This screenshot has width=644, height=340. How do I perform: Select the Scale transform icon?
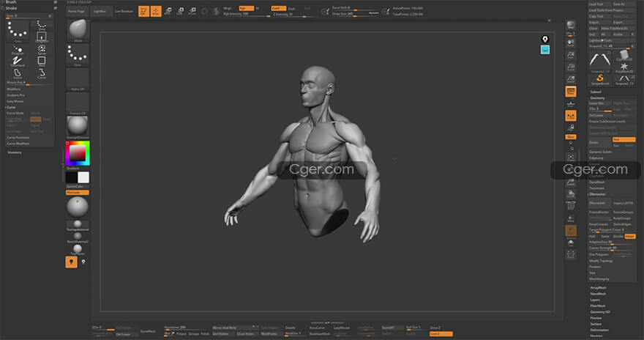click(180, 12)
